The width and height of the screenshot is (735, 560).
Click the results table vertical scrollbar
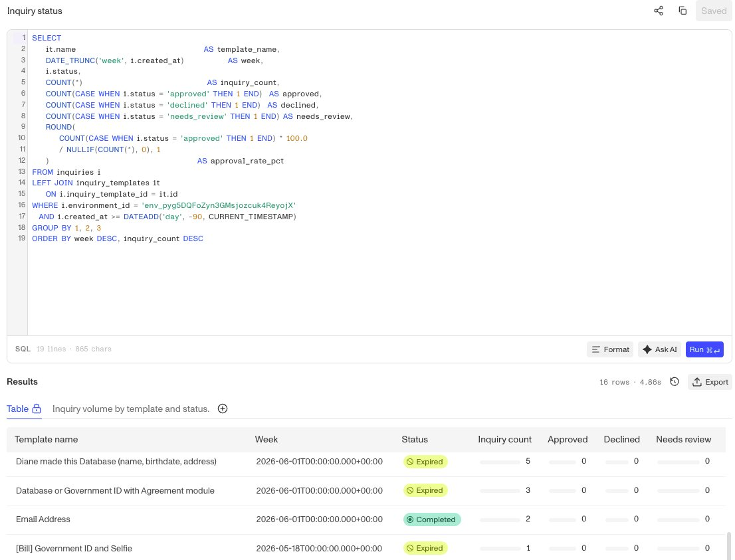click(729, 545)
